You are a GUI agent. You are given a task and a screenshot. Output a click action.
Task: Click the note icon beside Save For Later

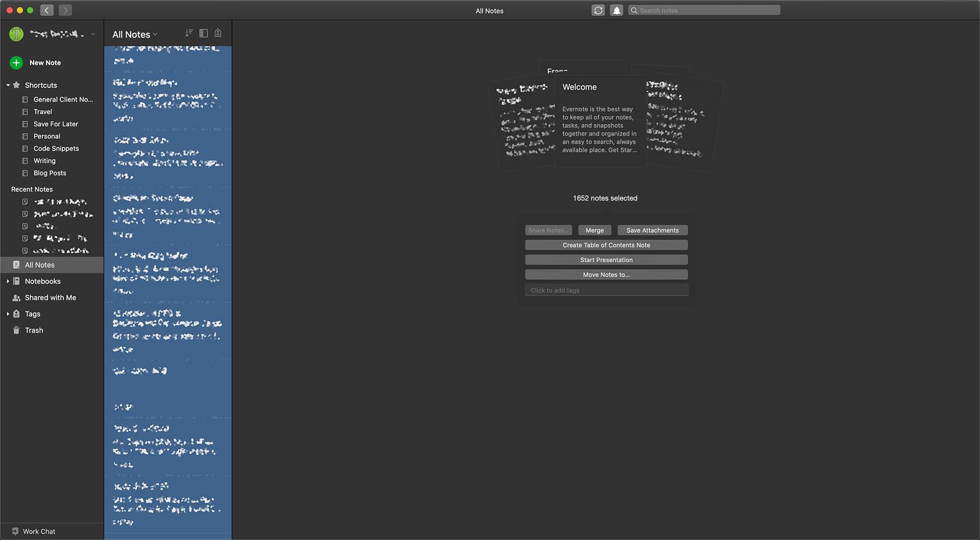pos(25,124)
